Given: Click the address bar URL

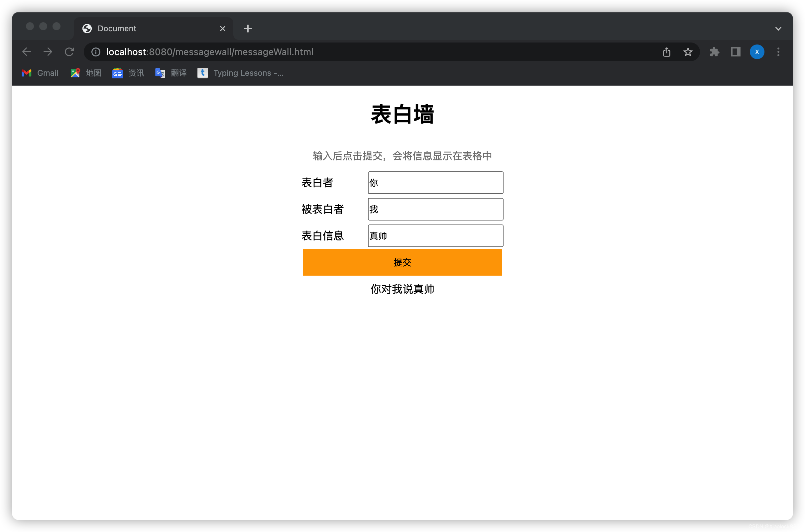Looking at the screenshot, I should tap(210, 52).
